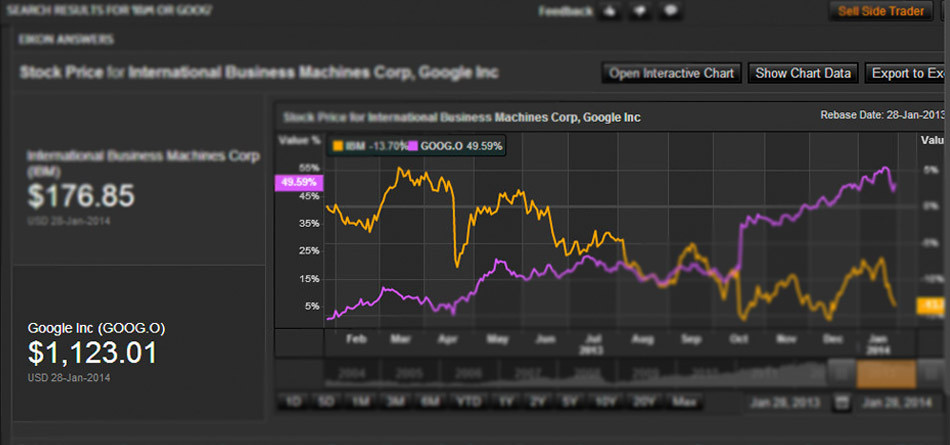This screenshot has height=445, width=950.
Task: Select the 1M time range
Action: 359,403
